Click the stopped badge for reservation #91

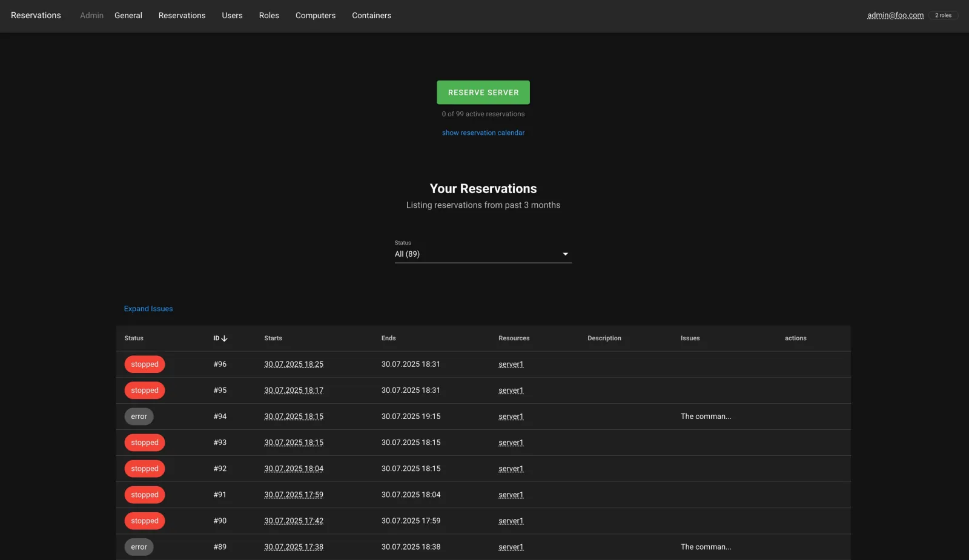click(145, 495)
